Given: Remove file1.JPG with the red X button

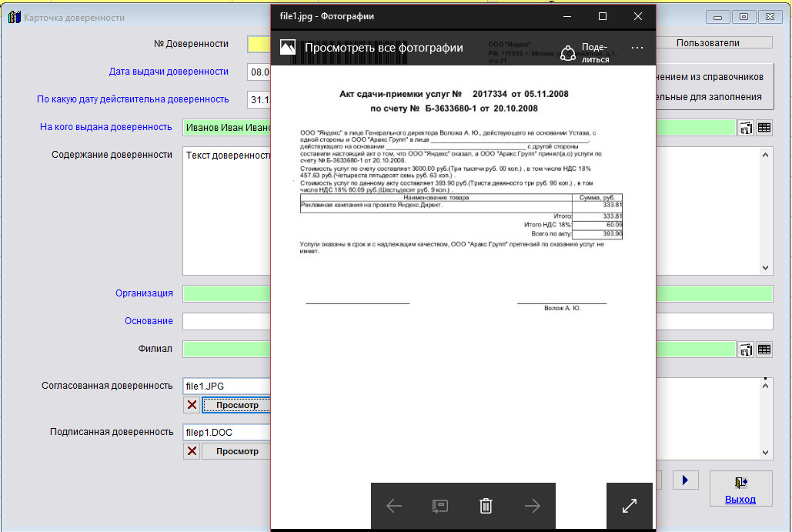Looking at the screenshot, I should (x=192, y=405).
